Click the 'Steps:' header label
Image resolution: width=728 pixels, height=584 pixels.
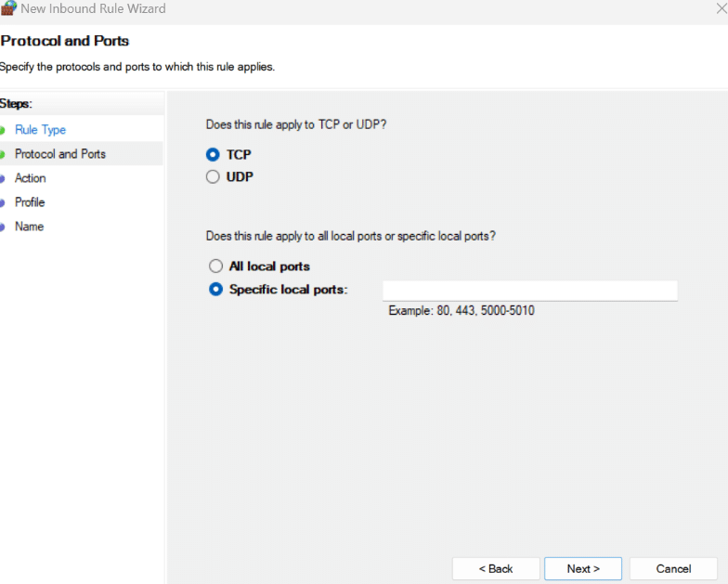click(x=17, y=104)
